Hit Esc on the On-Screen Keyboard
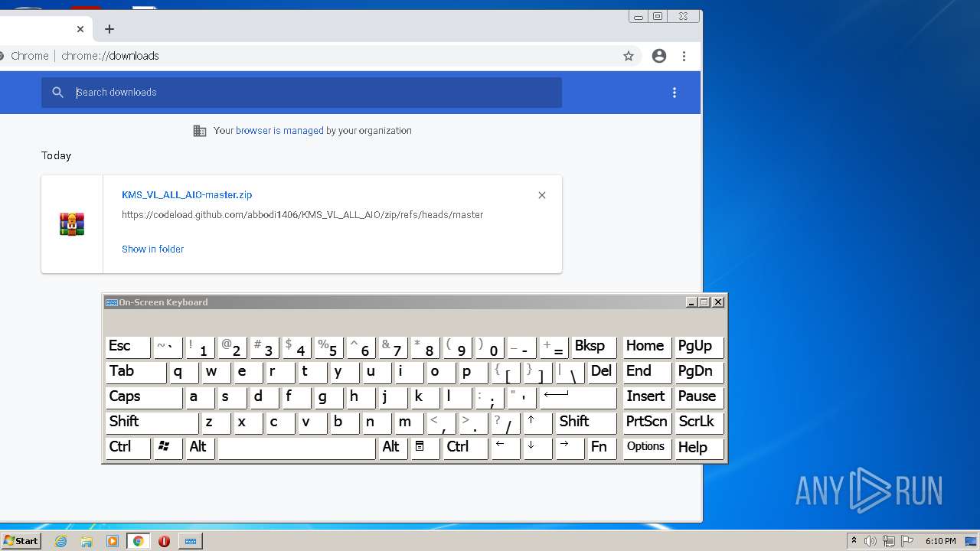This screenshot has width=980, height=551. 128,347
